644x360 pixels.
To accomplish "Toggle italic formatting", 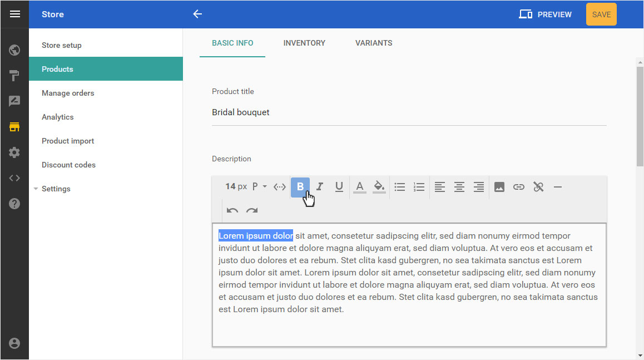I will pyautogui.click(x=320, y=187).
